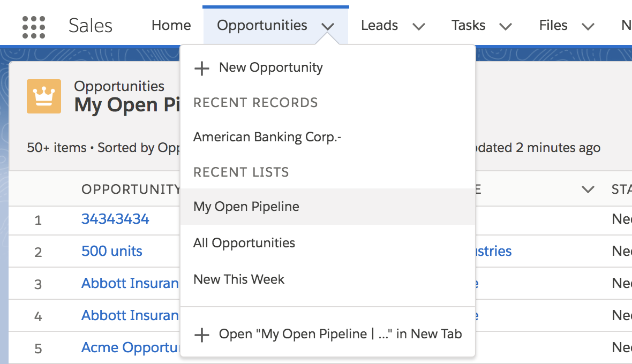Open the Files tab dropdown chevron
This screenshot has width=632, height=364.
588,27
